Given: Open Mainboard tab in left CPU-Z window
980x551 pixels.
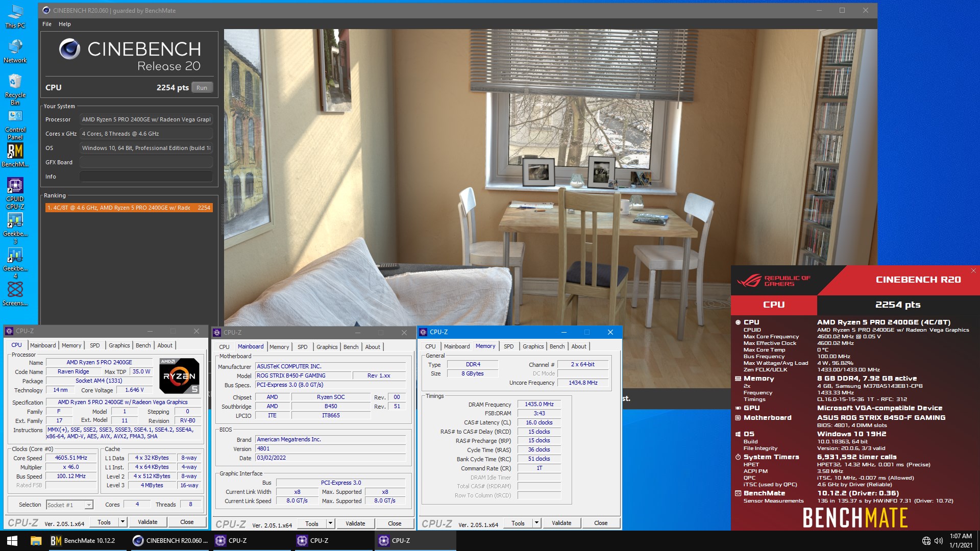Looking at the screenshot, I should (x=43, y=345).
